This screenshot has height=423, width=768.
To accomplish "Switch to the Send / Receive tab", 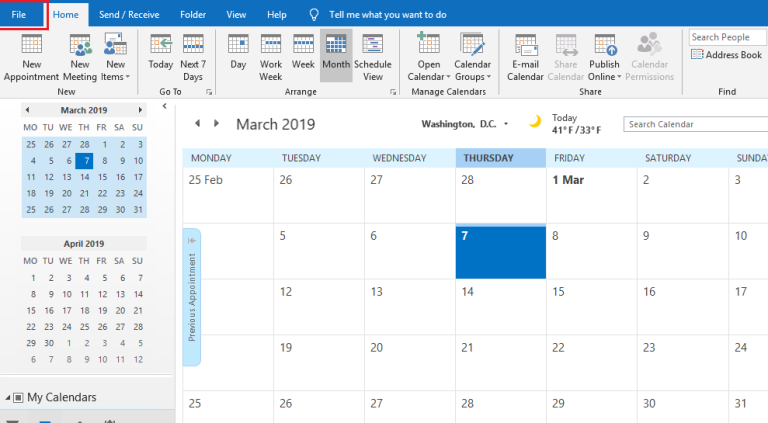I will [126, 15].
